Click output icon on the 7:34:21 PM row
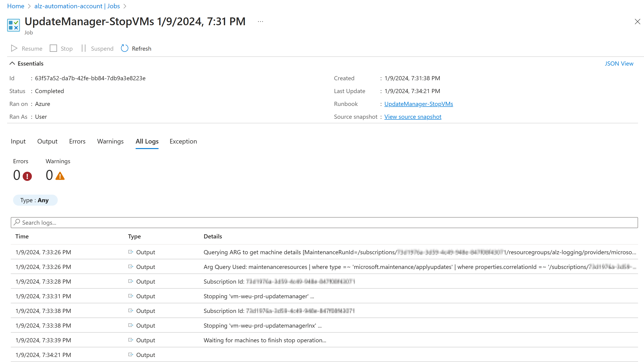The image size is (644, 362). (x=131, y=354)
